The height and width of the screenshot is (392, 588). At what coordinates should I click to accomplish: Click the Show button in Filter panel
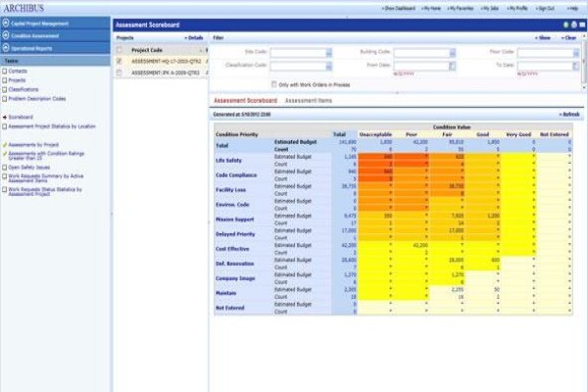(x=543, y=38)
